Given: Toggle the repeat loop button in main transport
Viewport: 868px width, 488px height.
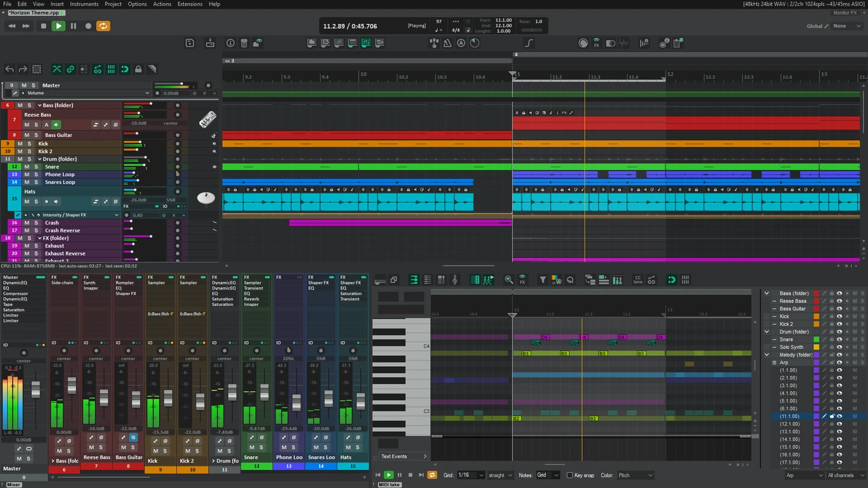Looking at the screenshot, I should 103,26.
